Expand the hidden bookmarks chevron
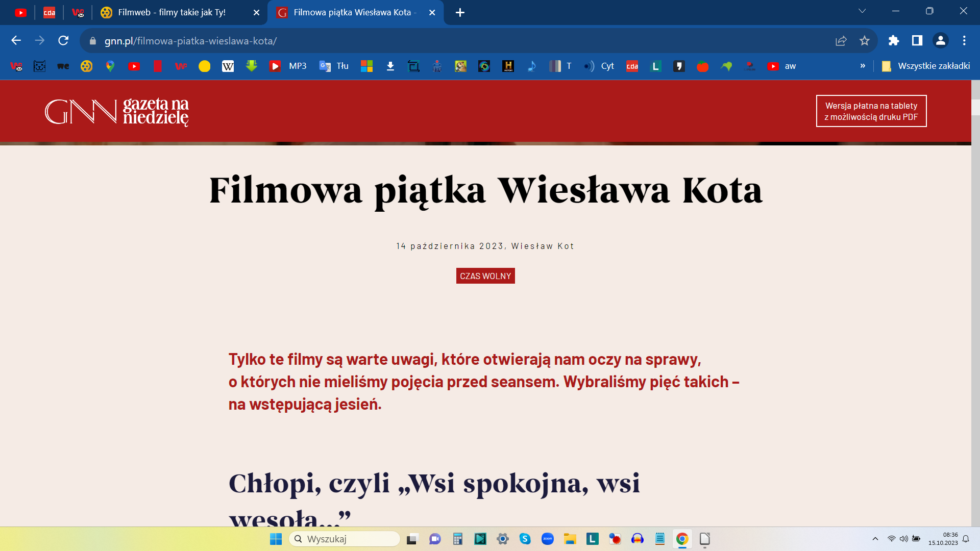 (863, 66)
